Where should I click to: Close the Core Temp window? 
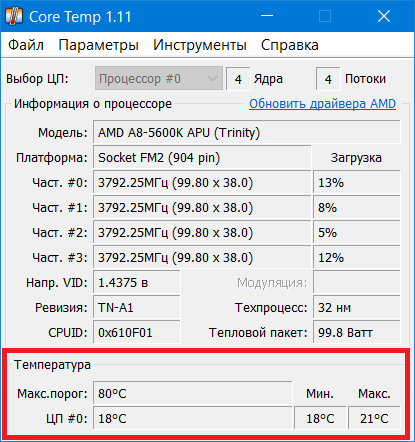click(x=384, y=16)
